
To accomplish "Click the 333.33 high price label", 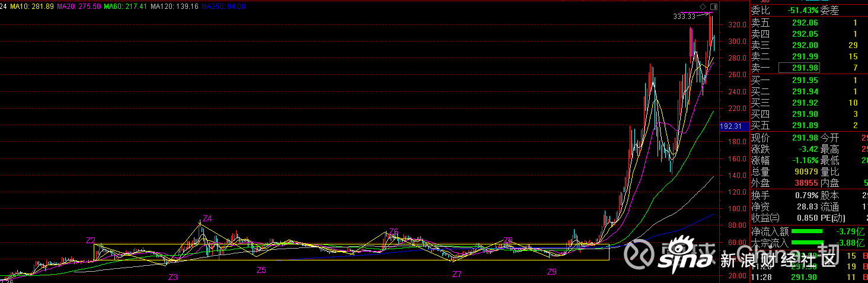I will [684, 17].
